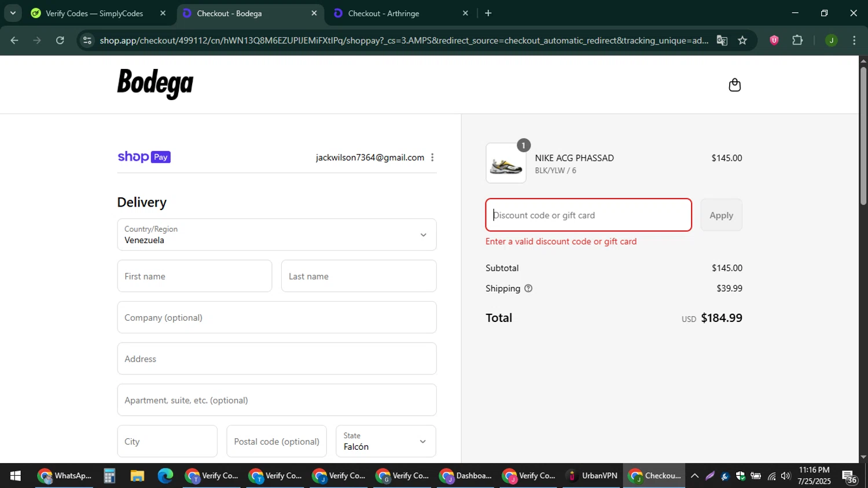This screenshot has width=868, height=488.
Task: Click the page vertical scrollbar
Action: point(863,136)
